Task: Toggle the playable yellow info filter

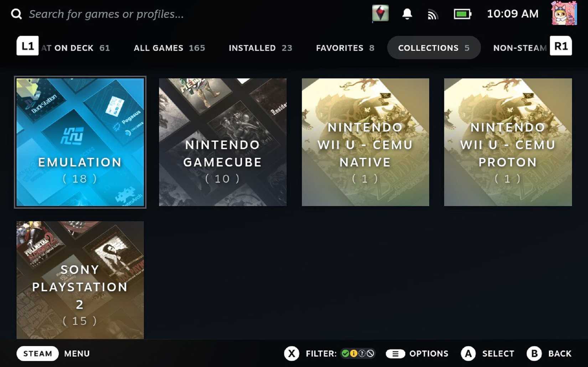Action: [354, 353]
